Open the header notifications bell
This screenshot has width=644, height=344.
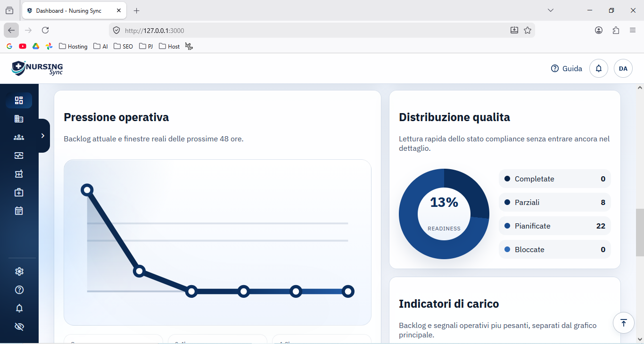click(599, 68)
